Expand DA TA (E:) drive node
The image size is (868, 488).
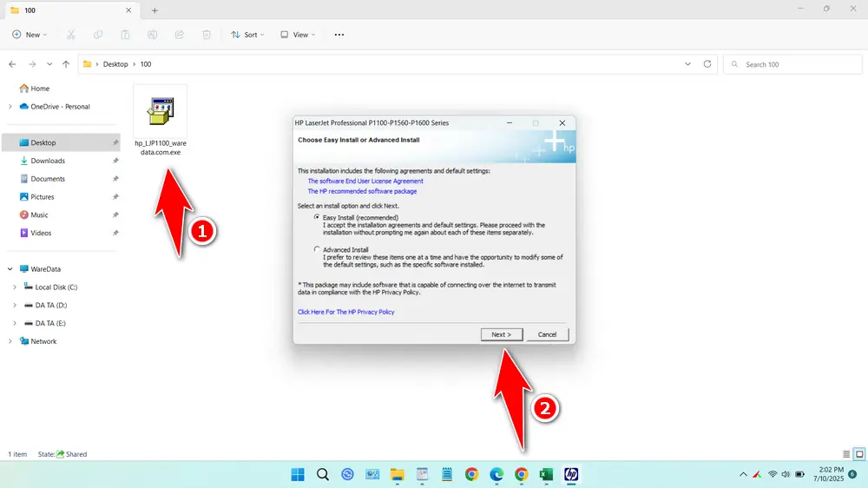[x=15, y=324]
